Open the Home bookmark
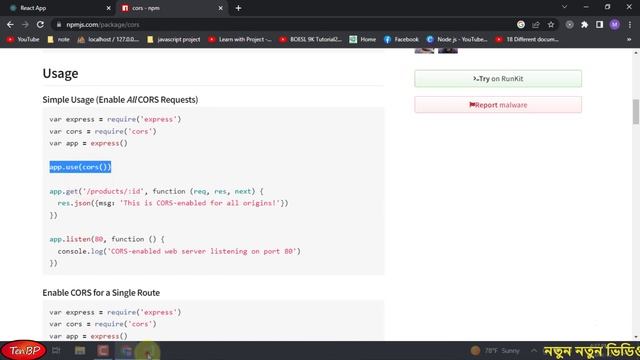This screenshot has height=360, width=640. click(363, 40)
